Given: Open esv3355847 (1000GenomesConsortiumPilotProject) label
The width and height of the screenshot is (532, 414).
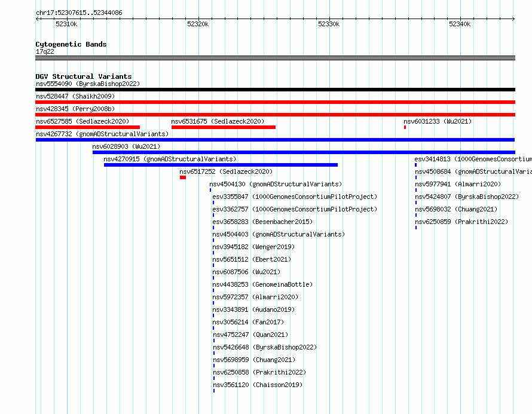Looking at the screenshot, I should click(295, 197).
